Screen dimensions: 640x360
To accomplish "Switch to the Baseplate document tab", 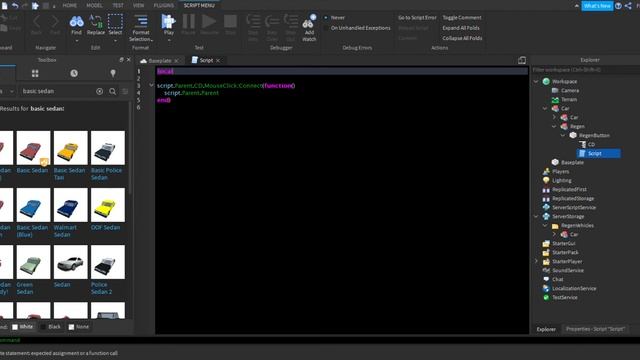I will pyautogui.click(x=160, y=60).
